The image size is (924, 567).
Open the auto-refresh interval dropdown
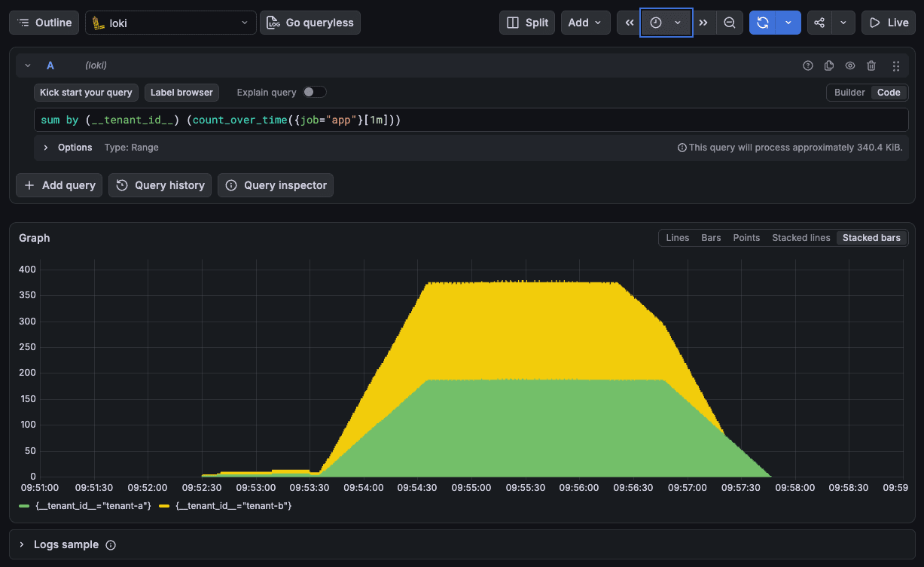(x=788, y=23)
